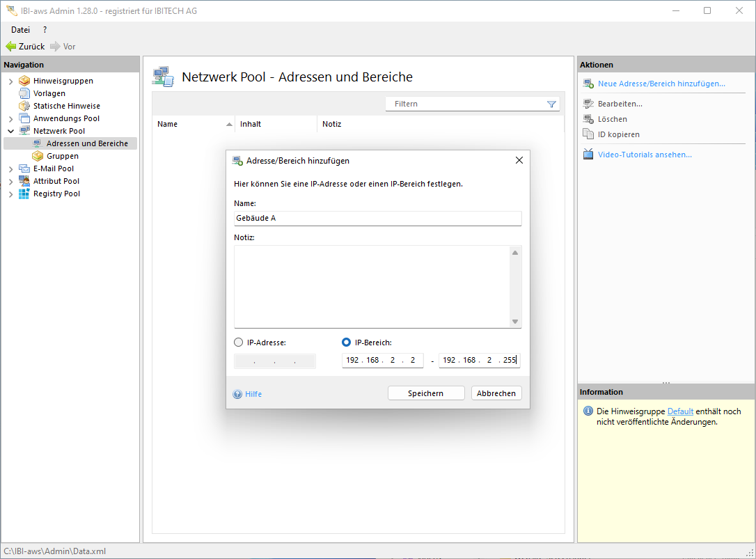Click the Notiz field scrollbar down arrow
Image resolution: width=756 pixels, height=559 pixels.
pos(515,322)
